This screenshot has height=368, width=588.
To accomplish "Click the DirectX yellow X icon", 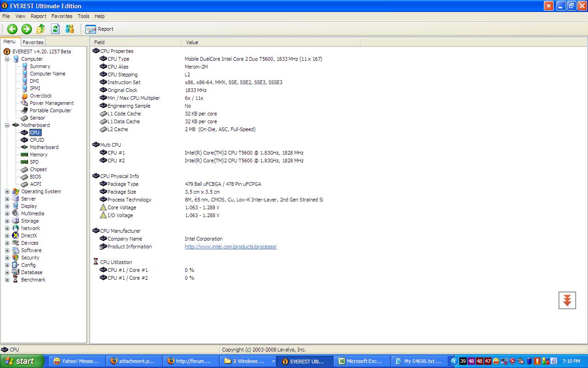I will click(16, 236).
